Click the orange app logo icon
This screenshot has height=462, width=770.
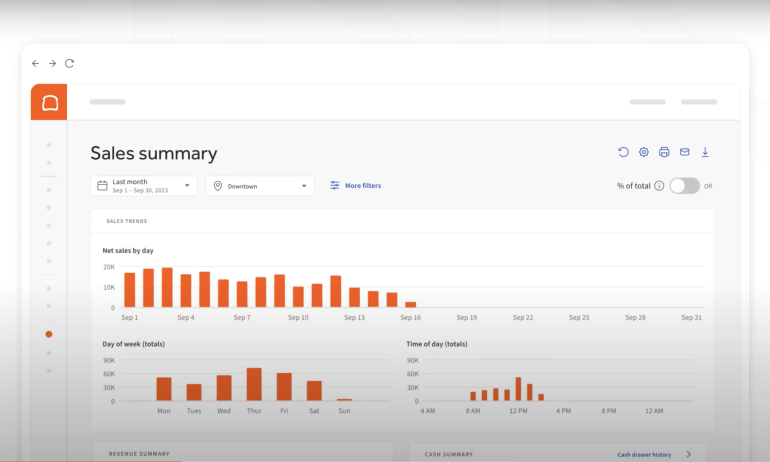(49, 102)
